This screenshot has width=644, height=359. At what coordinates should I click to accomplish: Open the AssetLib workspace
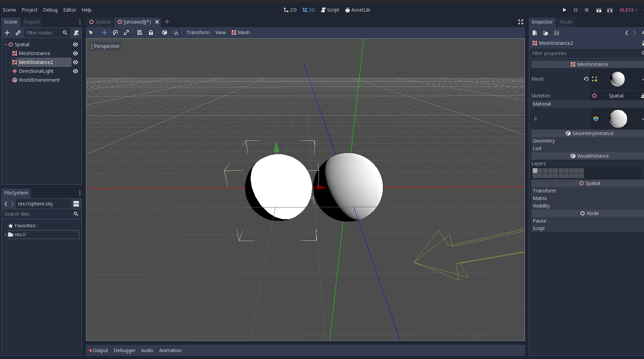pyautogui.click(x=358, y=10)
